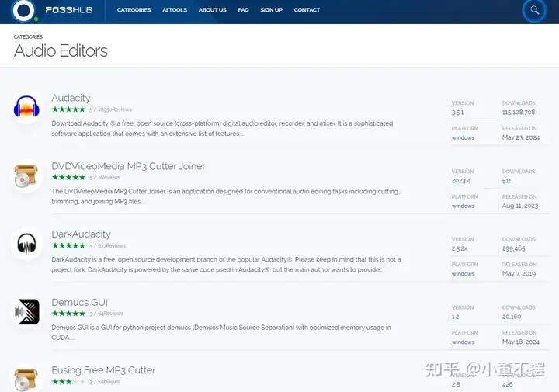Click DVDVideoMedia MP3 Cutter Joiner box icon
Image resolution: width=559 pixels, height=392 pixels.
pyautogui.click(x=27, y=176)
